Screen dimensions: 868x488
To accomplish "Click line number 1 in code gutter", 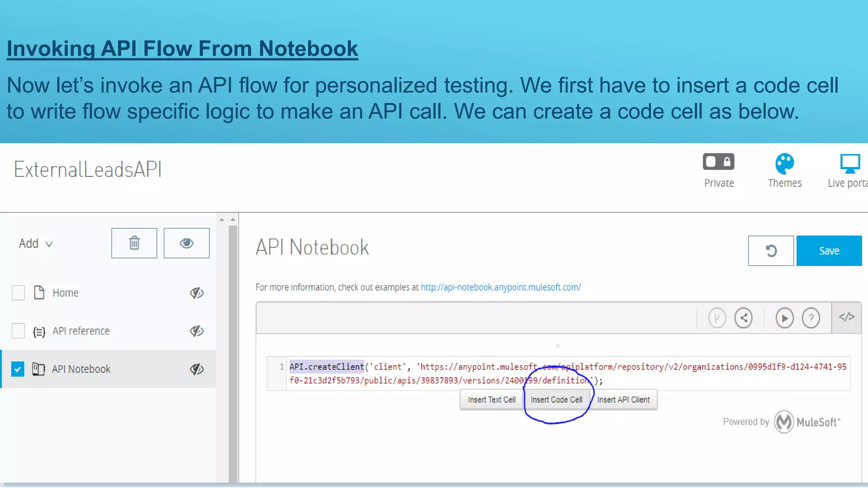I will coord(281,367).
